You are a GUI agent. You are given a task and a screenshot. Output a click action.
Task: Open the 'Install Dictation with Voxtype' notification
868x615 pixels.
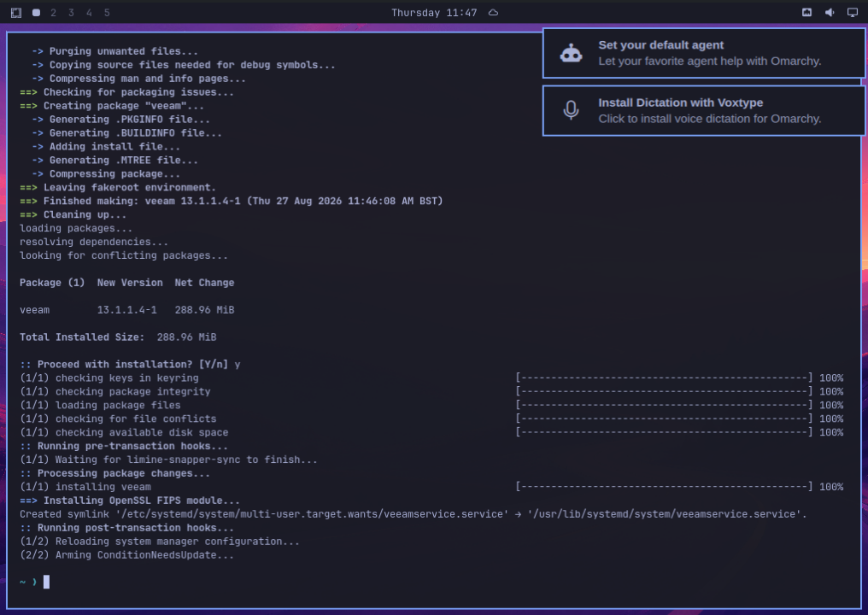click(704, 111)
